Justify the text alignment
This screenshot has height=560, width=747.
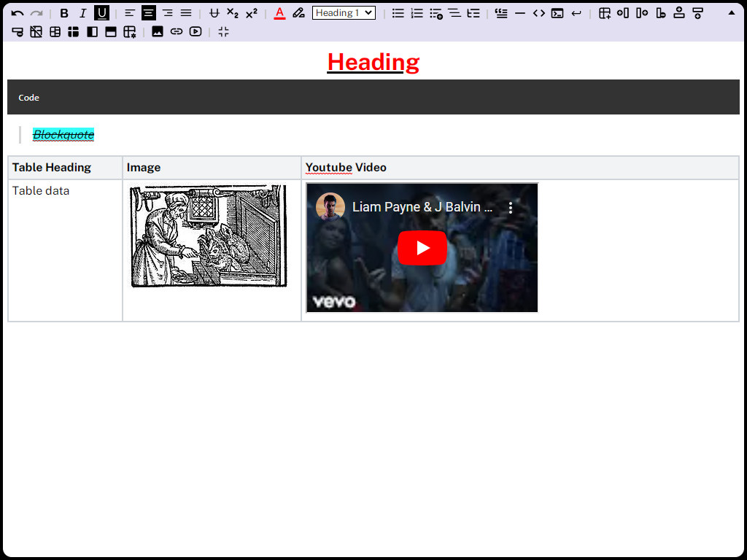[186, 13]
